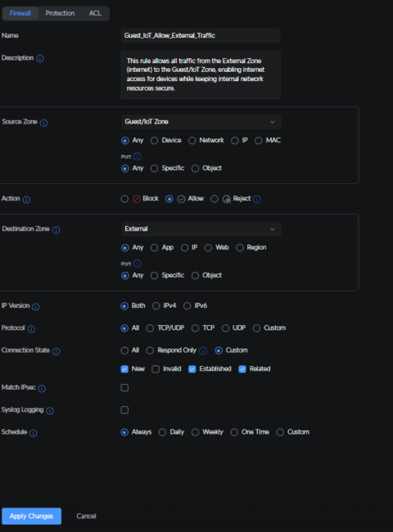The height and width of the screenshot is (532, 393).
Task: Enable Syslog Logging checkbox
Action: (x=124, y=410)
